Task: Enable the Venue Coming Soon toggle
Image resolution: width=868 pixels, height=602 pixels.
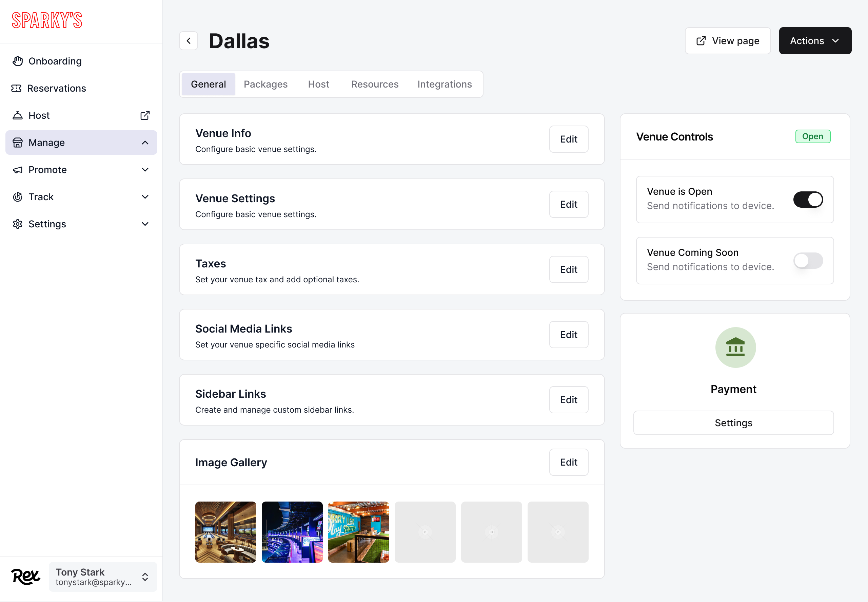Action: tap(808, 261)
